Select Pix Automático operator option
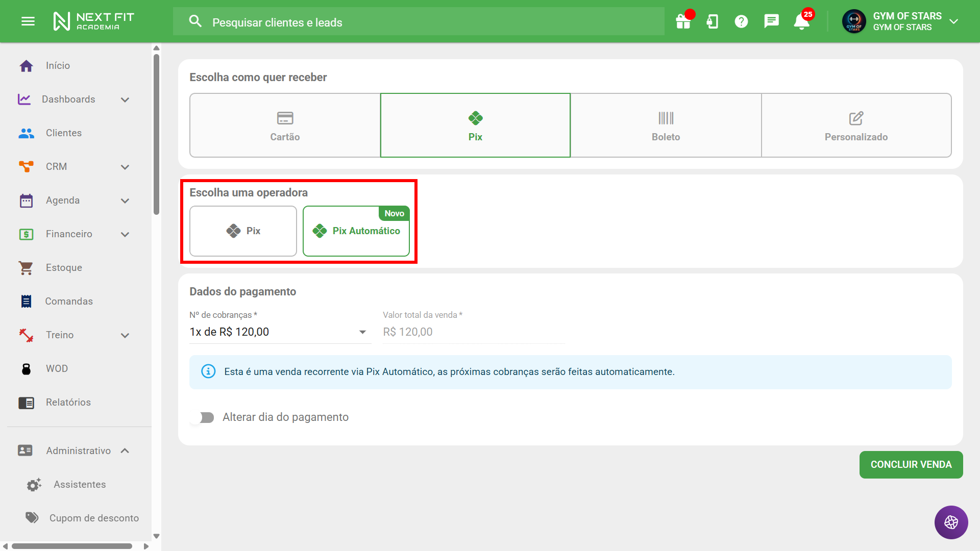This screenshot has height=551, width=980. pos(356,231)
